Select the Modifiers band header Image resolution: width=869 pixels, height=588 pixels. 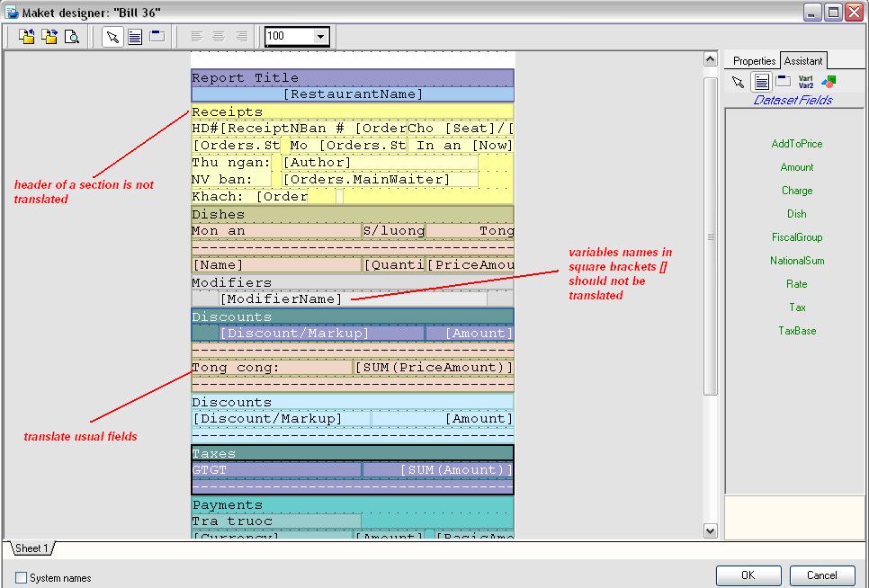click(x=353, y=282)
